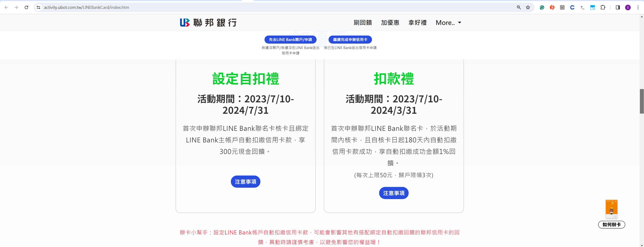View site information icon in address bar
644x247 pixels.
[x=39, y=7]
